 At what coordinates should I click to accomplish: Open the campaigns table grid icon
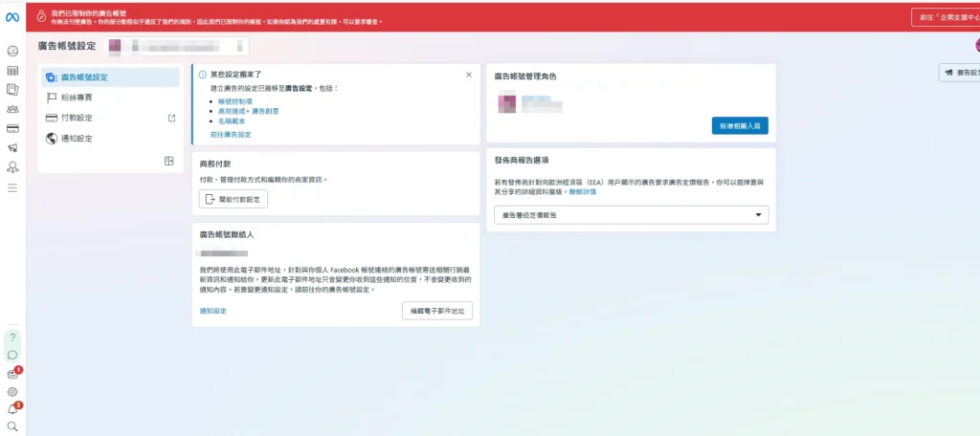pos(12,71)
